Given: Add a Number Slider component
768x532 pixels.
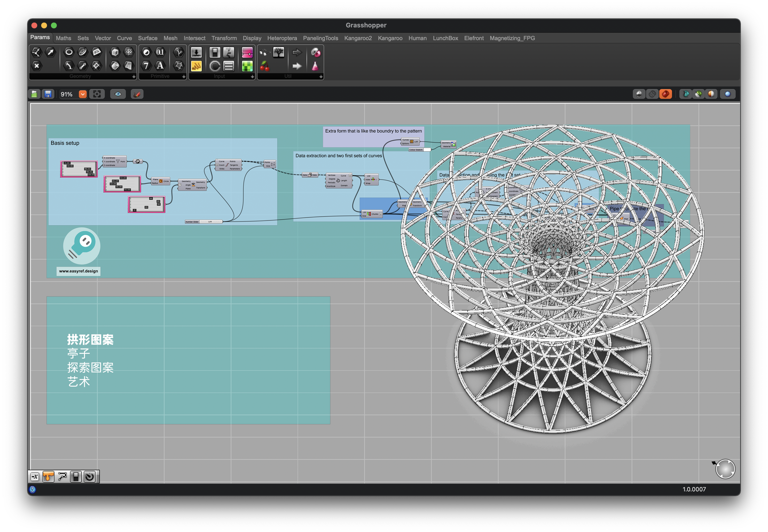Looking at the screenshot, I should (196, 52).
